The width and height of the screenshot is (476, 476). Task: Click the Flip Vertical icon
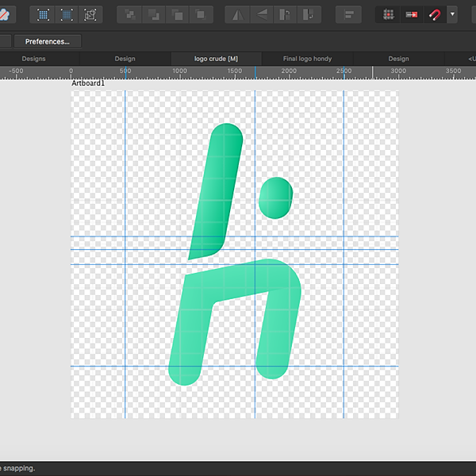pos(262,14)
